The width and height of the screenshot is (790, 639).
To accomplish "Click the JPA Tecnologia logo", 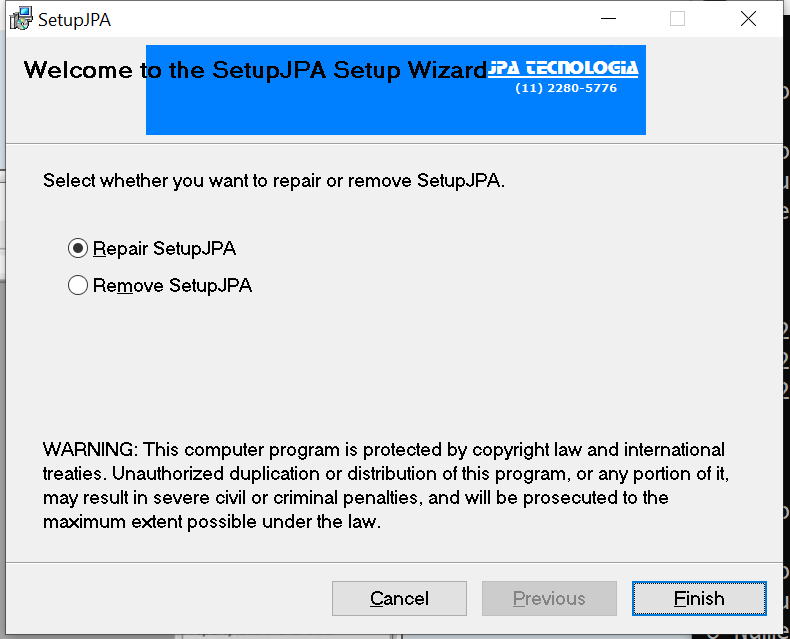I will click(563, 69).
